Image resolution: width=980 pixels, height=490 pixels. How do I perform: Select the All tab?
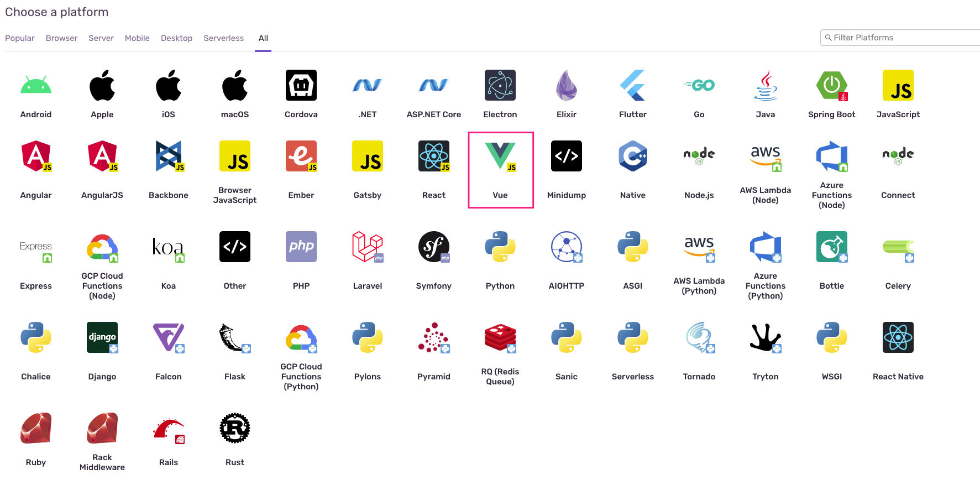(x=263, y=38)
